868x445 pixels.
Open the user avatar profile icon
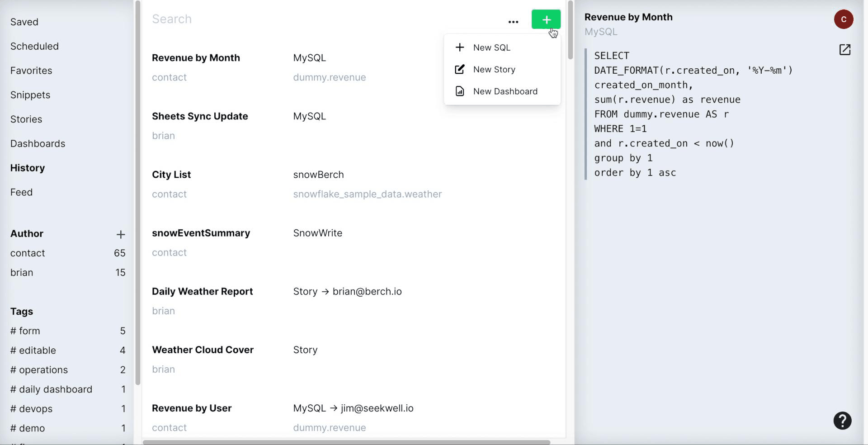tap(843, 19)
